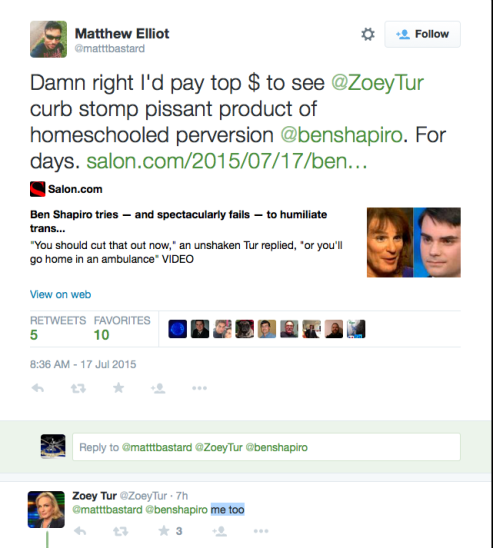Click follow icon under Zoey Tur's reply
Viewport: 493px width, 548px height.
[220, 531]
